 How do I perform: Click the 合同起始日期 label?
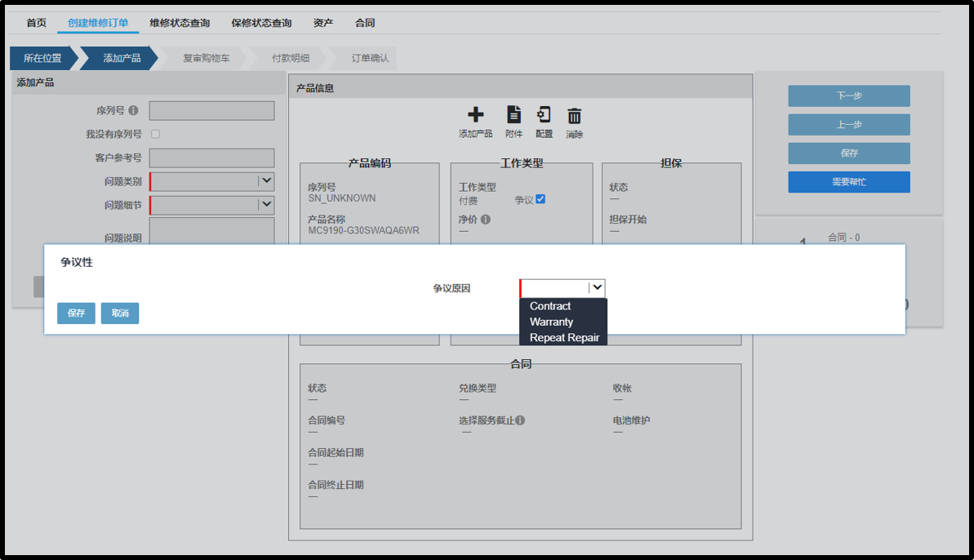pos(336,452)
